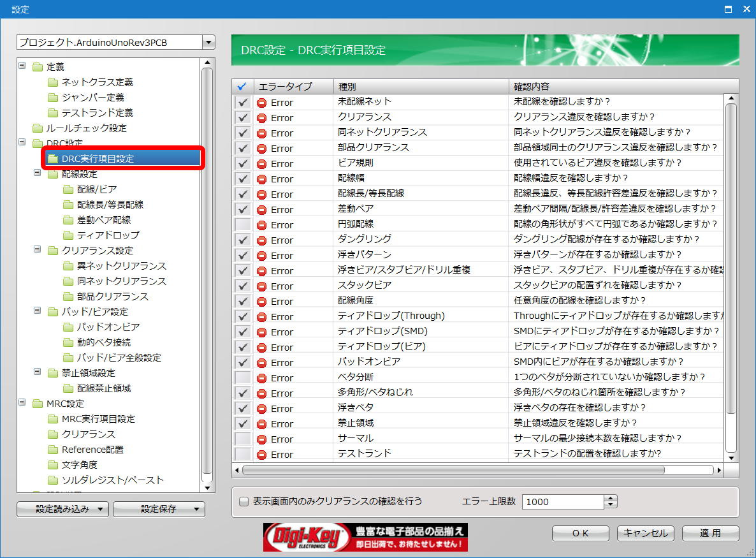Click the red Error icon in 未配線ネット row
Screen dimensions: 756x558
pyautogui.click(x=261, y=103)
